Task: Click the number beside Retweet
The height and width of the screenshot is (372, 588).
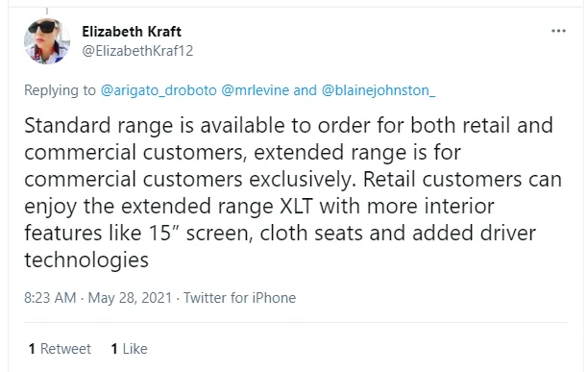Action: 33,349
